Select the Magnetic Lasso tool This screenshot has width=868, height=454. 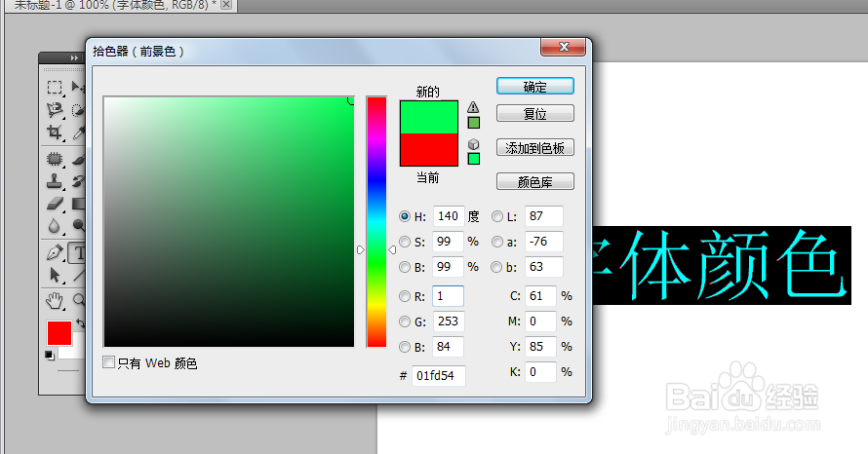(x=55, y=110)
